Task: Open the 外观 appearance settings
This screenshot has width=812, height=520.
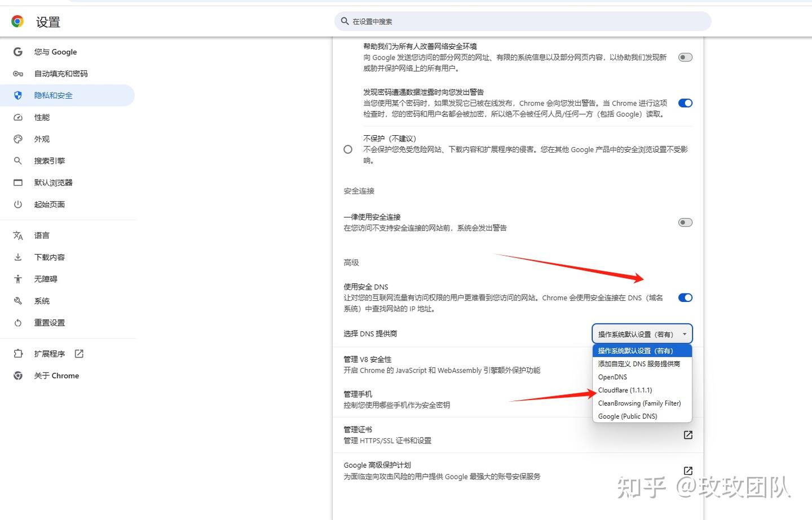Action: (42, 139)
